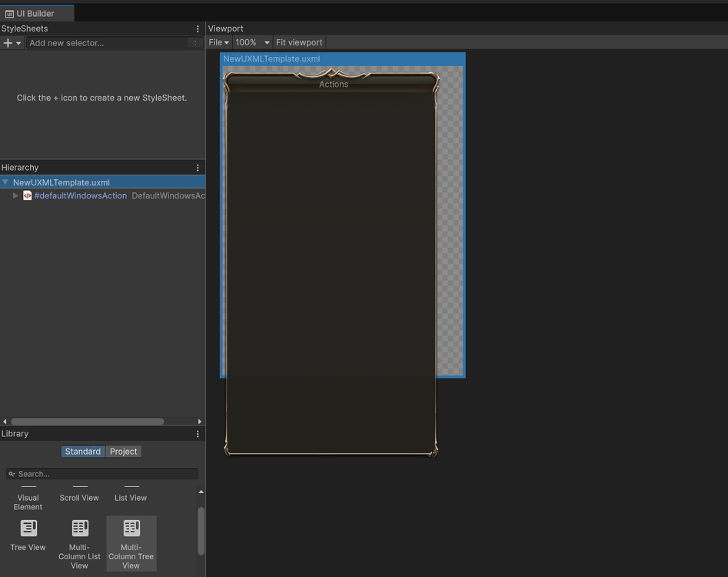The width and height of the screenshot is (728, 577).
Task: Select the Tree View library icon
Action: tap(28, 529)
